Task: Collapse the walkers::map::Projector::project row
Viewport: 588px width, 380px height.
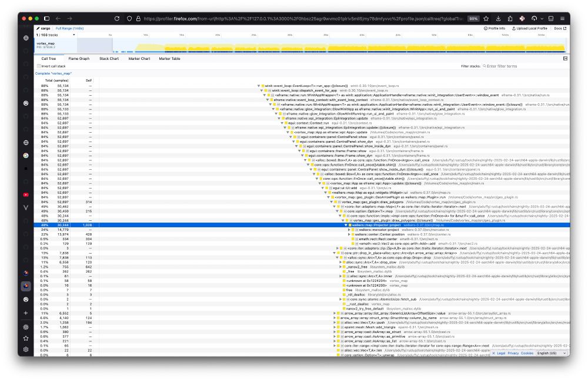Action: click(x=346, y=225)
